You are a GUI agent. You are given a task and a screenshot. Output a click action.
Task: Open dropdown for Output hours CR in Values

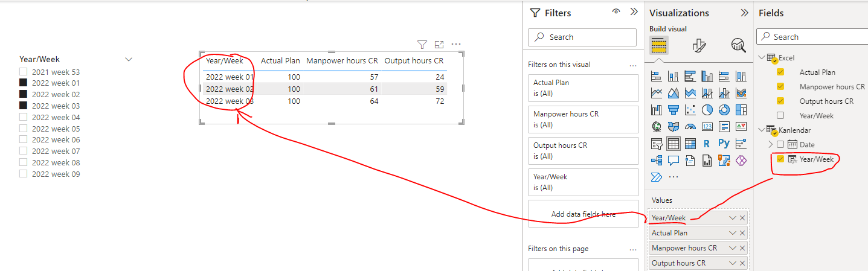click(x=733, y=263)
